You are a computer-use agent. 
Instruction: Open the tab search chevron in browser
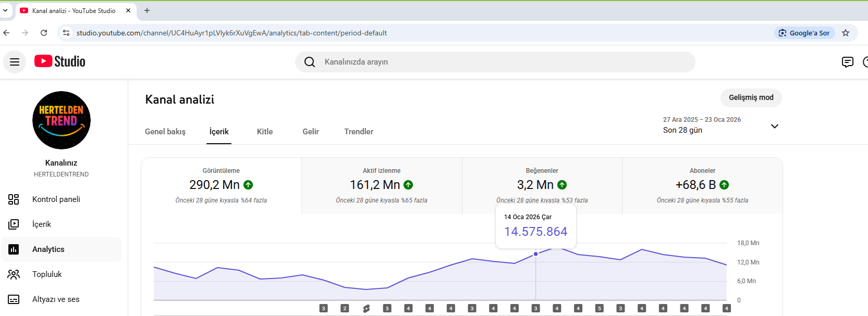pyautogui.click(x=5, y=10)
